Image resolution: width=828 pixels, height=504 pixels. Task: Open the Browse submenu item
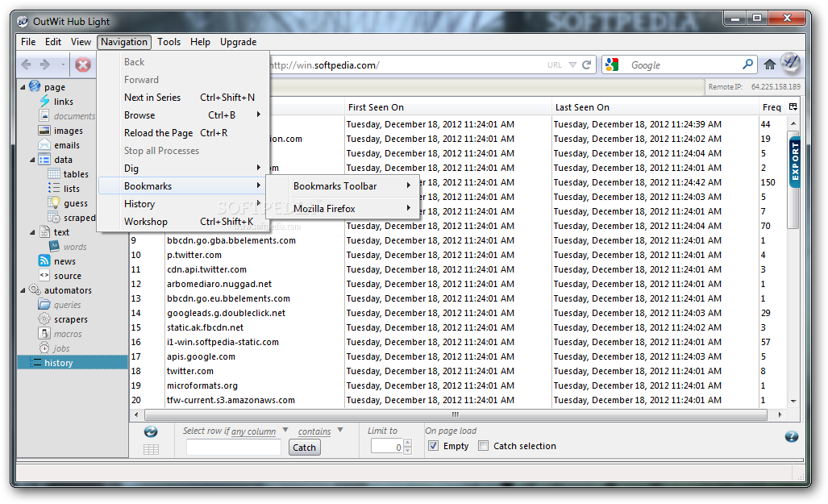(x=183, y=115)
